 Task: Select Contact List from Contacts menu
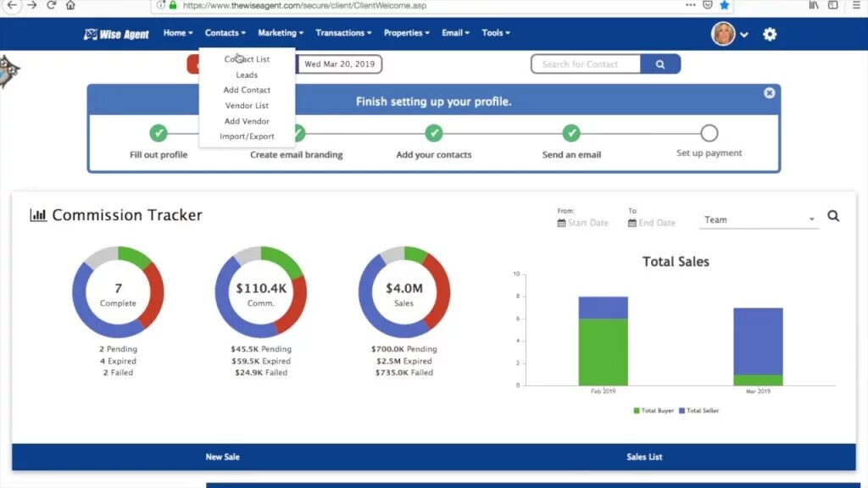point(246,59)
